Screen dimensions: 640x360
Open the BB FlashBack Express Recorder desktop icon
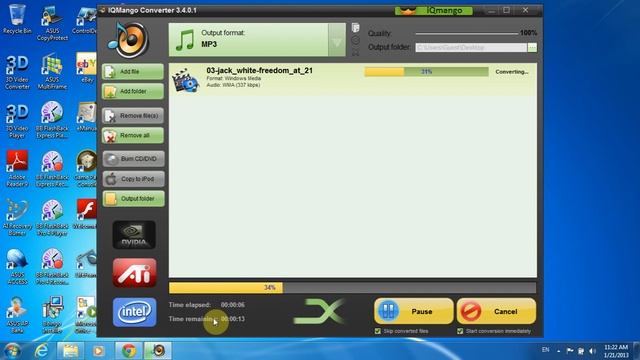click(52, 169)
